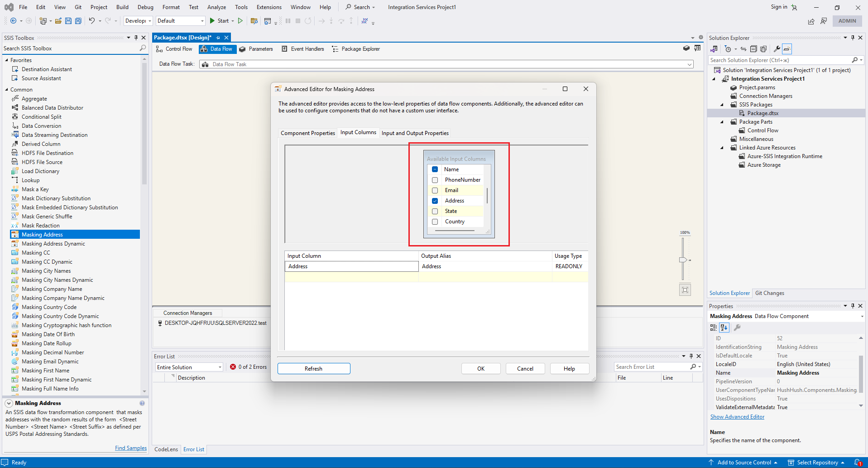Click the SSIS Toolbox pin icon
This screenshot has height=468, width=868.
click(x=136, y=38)
